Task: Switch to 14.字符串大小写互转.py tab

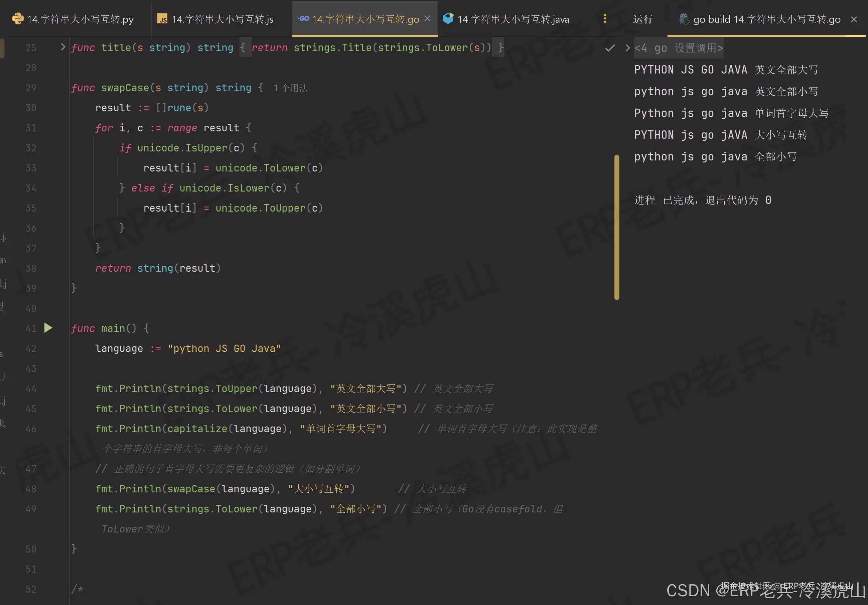Action: (80, 19)
